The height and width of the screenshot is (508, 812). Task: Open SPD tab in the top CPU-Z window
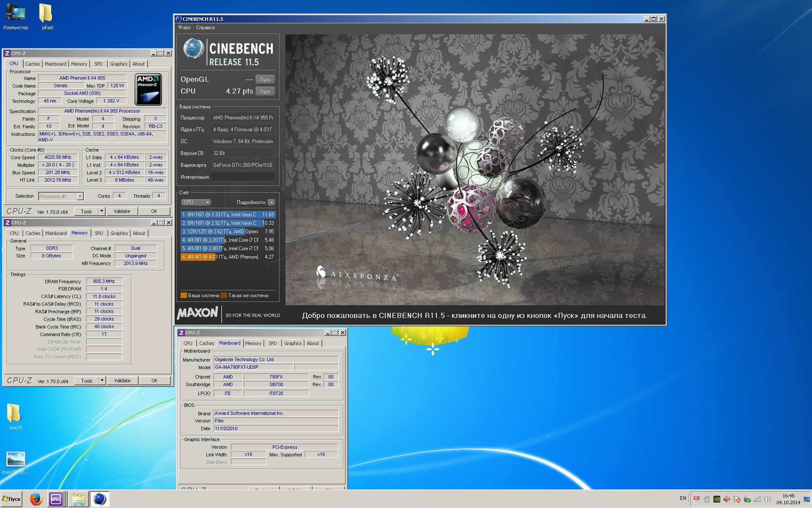(98, 64)
